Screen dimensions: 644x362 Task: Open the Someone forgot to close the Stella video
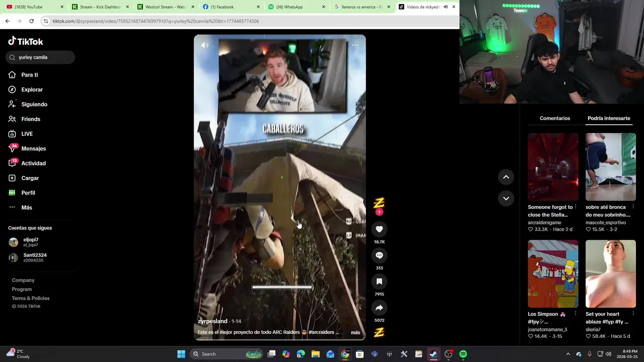pyautogui.click(x=553, y=167)
